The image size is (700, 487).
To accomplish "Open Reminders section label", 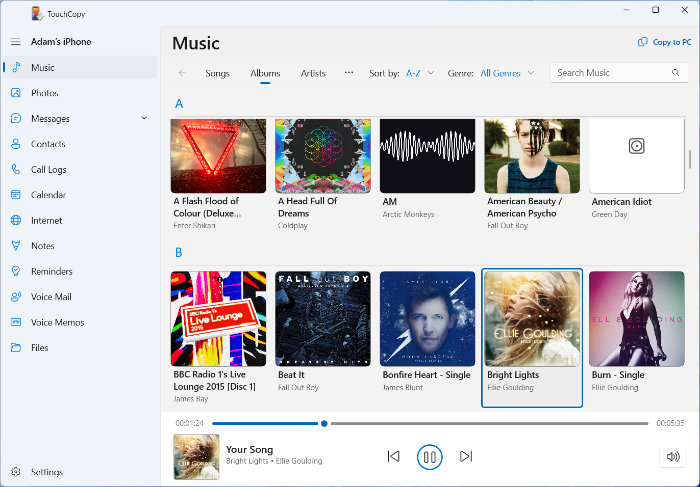I will 52,271.
